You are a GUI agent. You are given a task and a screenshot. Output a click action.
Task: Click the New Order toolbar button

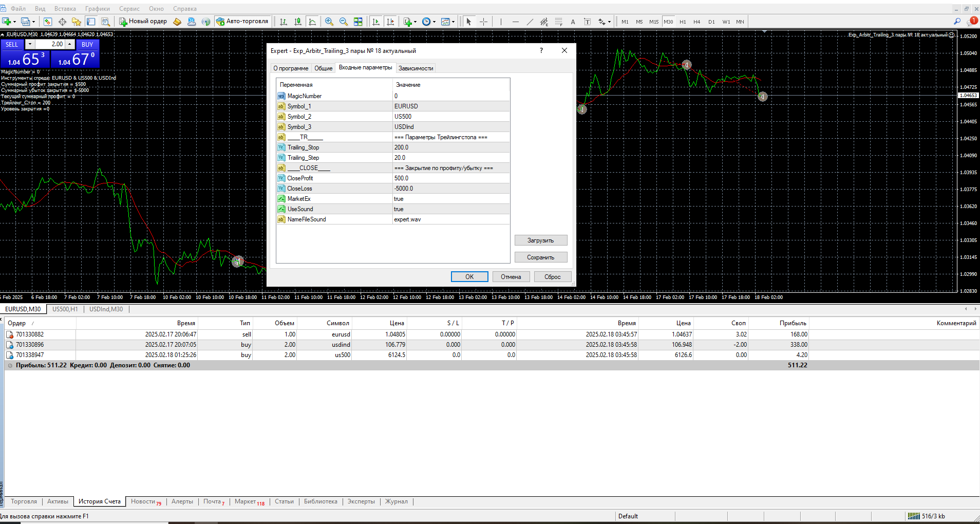pyautogui.click(x=143, y=22)
